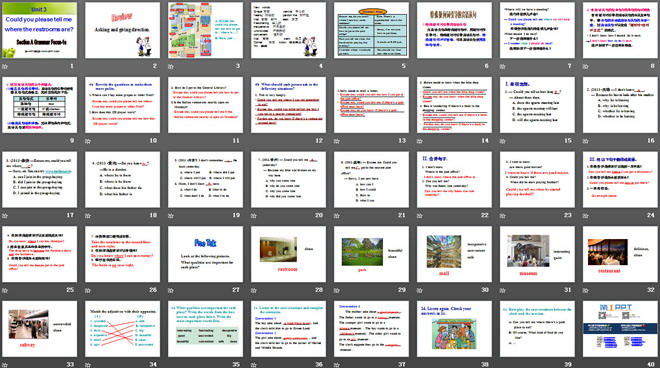The width and height of the screenshot is (660, 368).
Task: Select the map slide thumbnail number 3
Action: tap(205, 30)
